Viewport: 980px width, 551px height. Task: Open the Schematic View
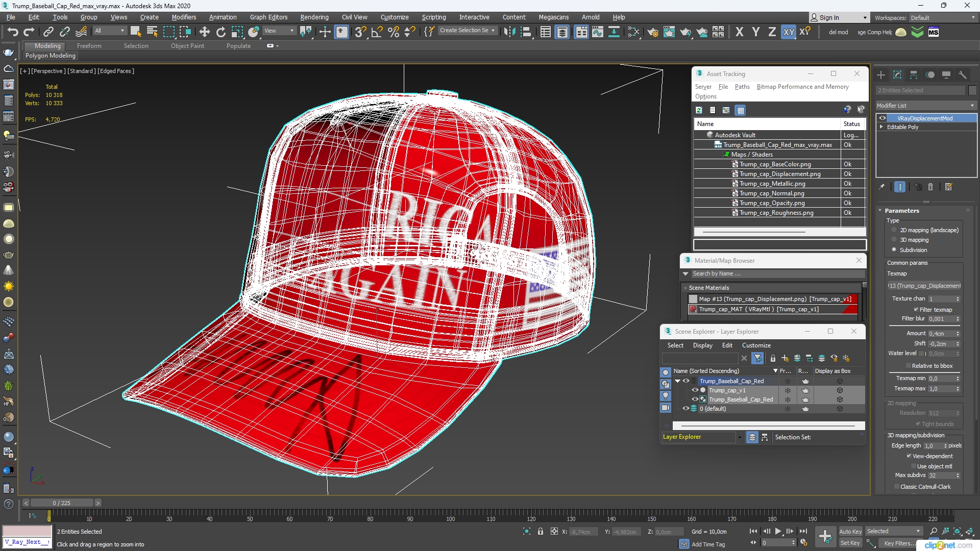[614, 32]
